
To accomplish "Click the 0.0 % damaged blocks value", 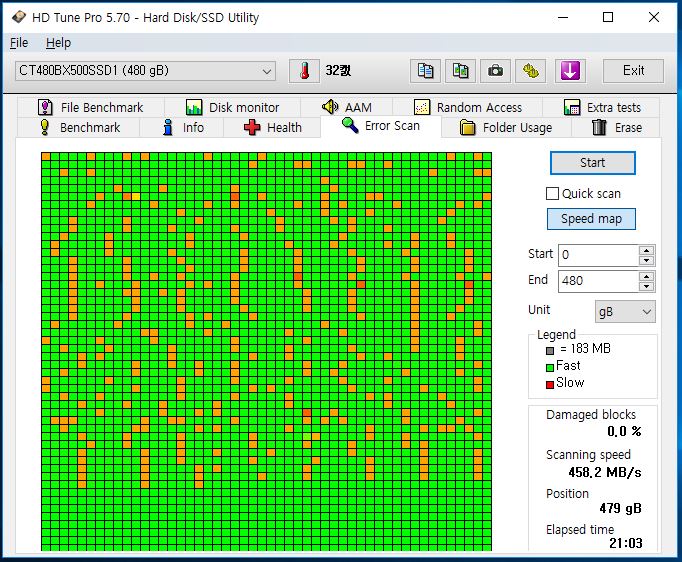I will click(x=624, y=432).
